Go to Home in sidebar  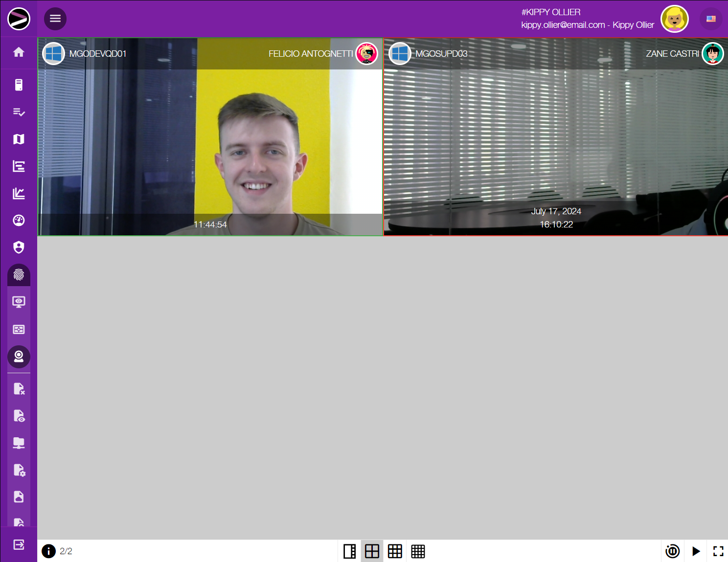coord(19,52)
